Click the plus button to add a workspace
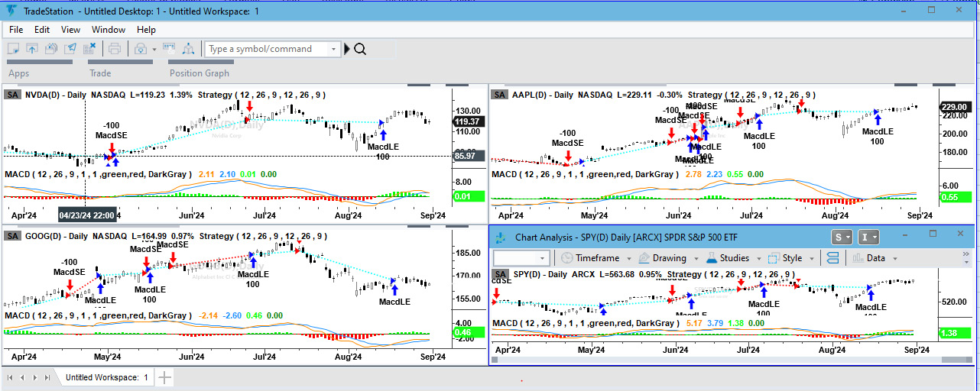Screen dimensions: 980x391 (165, 377)
